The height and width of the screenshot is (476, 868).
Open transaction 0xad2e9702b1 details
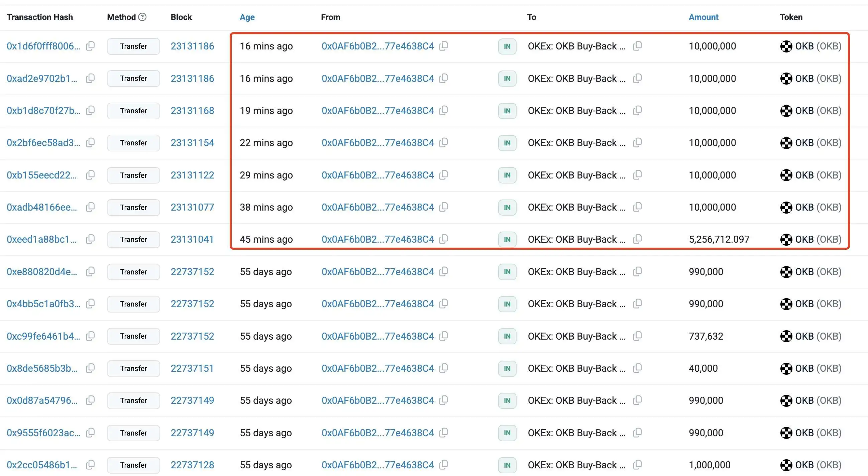click(x=42, y=79)
